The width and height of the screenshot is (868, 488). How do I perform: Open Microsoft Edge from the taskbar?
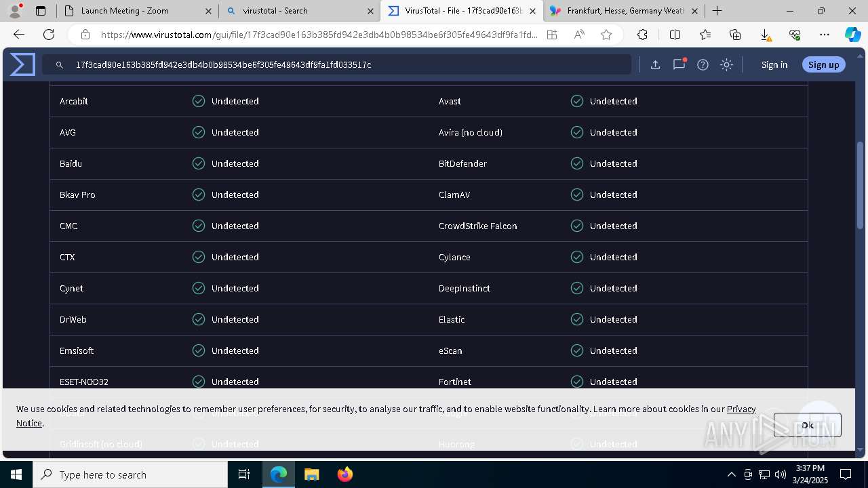279,474
